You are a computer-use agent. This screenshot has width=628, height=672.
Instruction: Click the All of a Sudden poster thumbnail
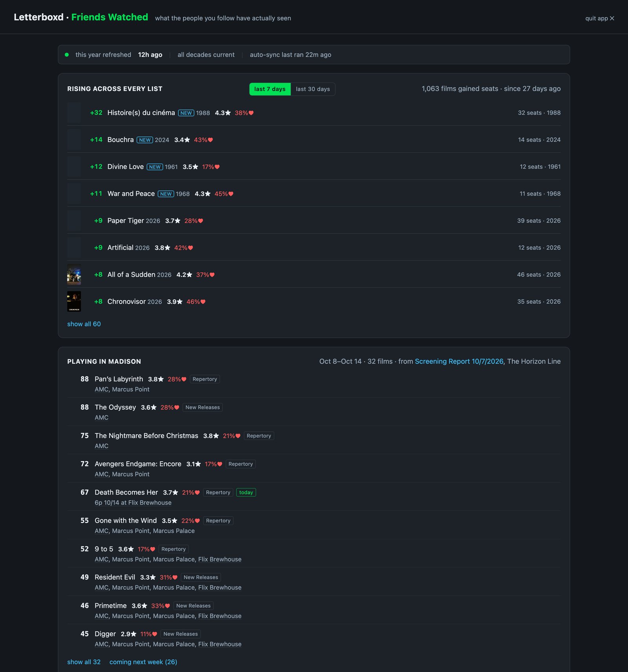[74, 274]
